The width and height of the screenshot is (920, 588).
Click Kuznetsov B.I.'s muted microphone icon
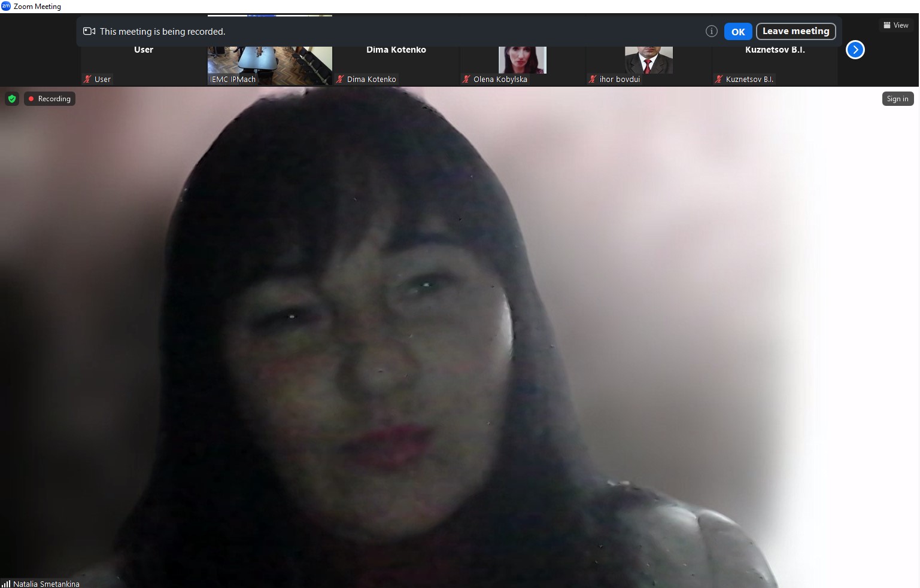point(719,79)
